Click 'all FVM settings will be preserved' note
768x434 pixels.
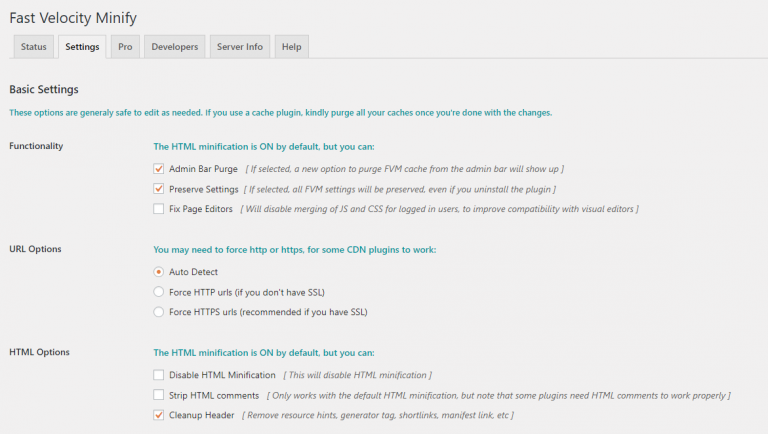[400, 189]
